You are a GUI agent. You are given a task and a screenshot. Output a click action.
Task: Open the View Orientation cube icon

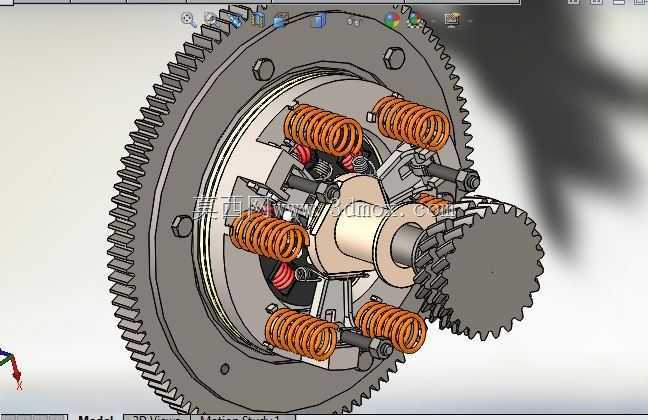280,21
